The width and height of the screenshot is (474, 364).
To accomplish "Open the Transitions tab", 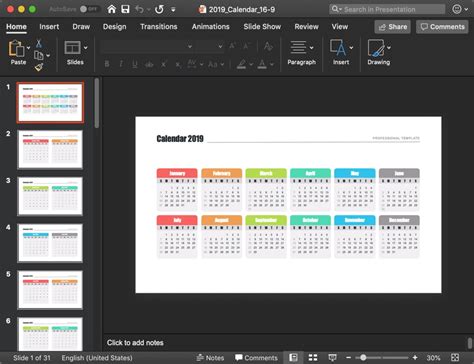I will pos(159,27).
